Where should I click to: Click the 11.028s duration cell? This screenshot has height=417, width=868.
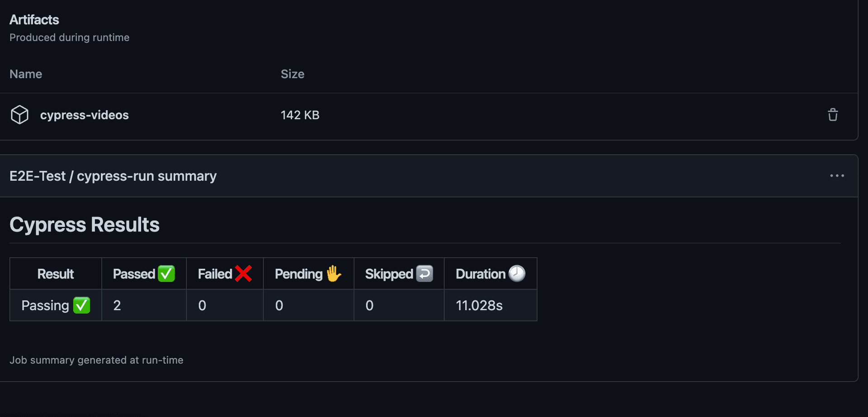point(479,306)
